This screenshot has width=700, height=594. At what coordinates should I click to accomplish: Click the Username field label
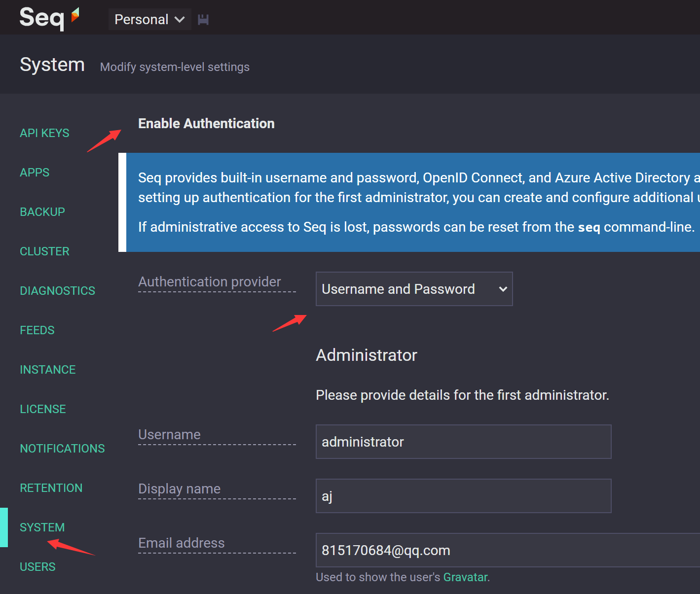(x=169, y=434)
